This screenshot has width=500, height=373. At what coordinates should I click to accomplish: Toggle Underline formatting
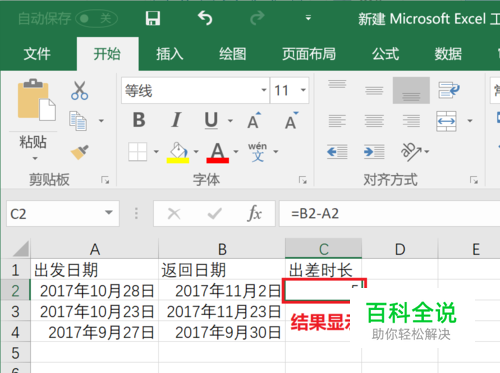coord(211,120)
